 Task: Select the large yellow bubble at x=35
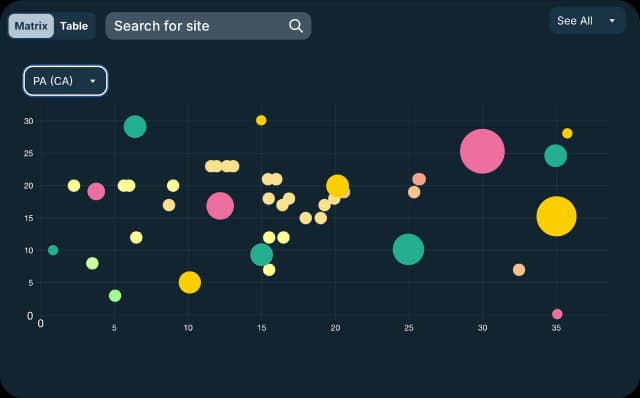[x=556, y=216]
